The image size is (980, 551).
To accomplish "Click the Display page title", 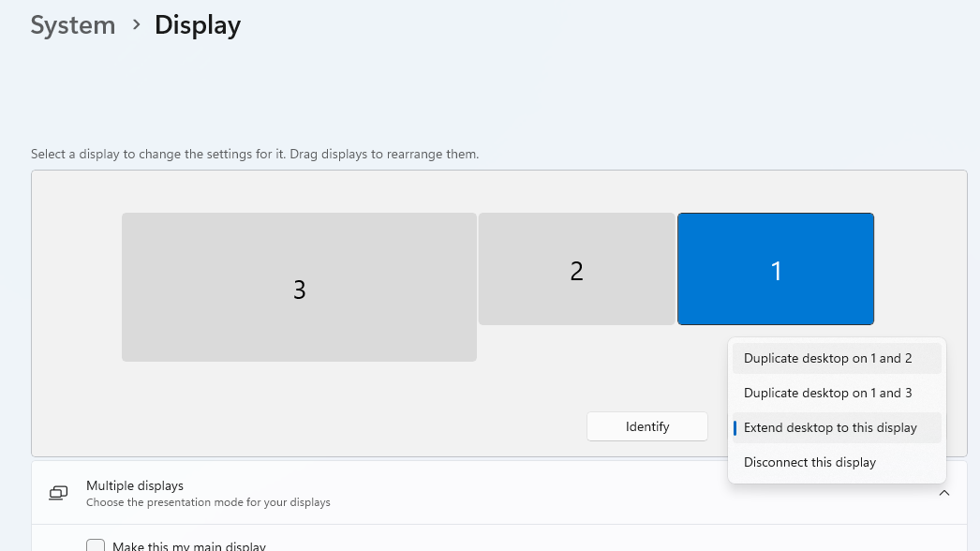I will (198, 25).
